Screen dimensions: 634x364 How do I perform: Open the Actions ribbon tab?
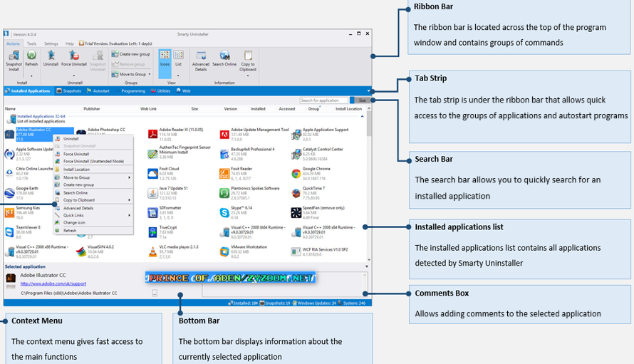pos(13,43)
